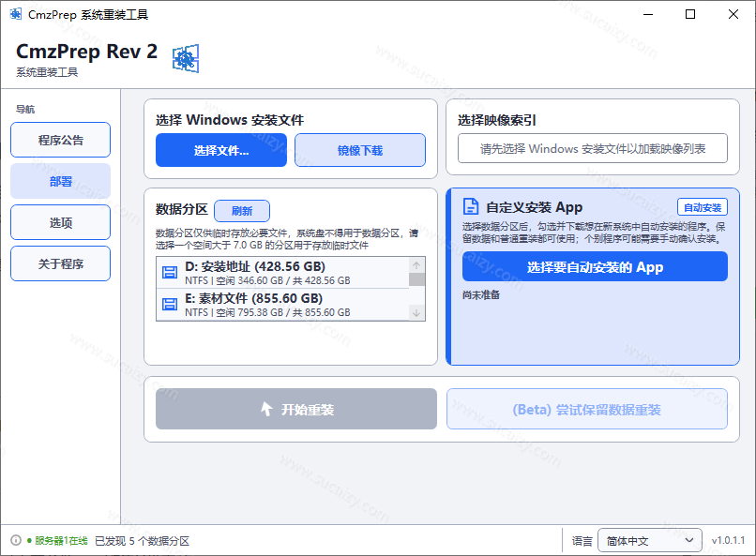Select the E: 素材文件 partition row

pos(282,305)
